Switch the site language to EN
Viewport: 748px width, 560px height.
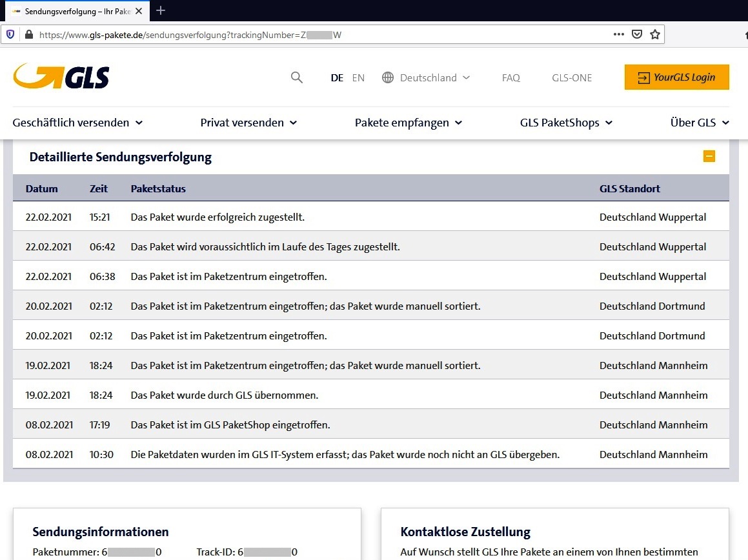(x=358, y=77)
